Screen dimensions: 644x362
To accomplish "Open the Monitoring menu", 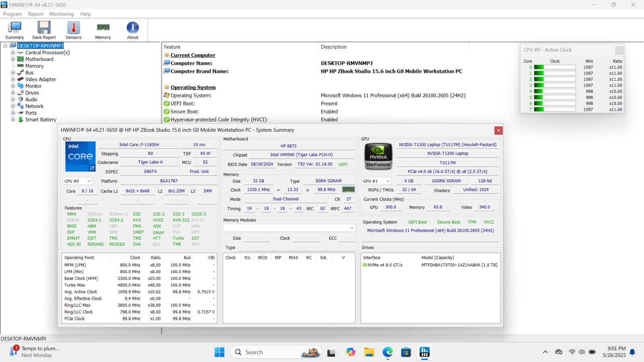I will tap(62, 14).
